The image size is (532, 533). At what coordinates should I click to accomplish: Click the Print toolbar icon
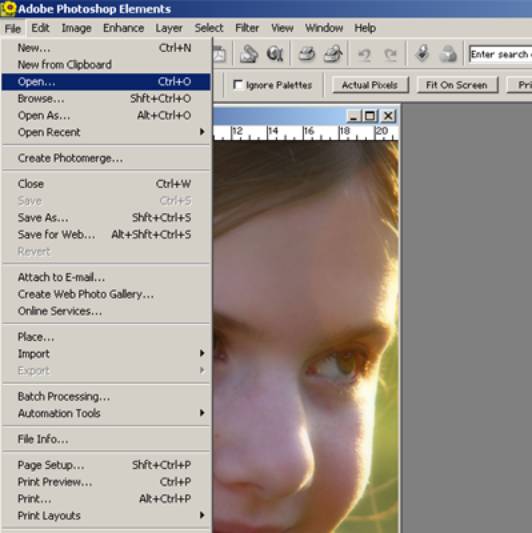point(306,54)
